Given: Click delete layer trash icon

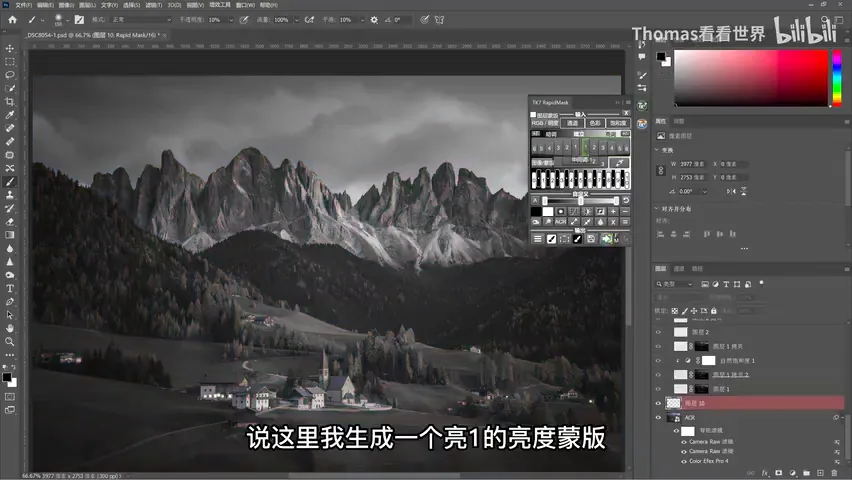Looking at the screenshot, I should point(834,473).
